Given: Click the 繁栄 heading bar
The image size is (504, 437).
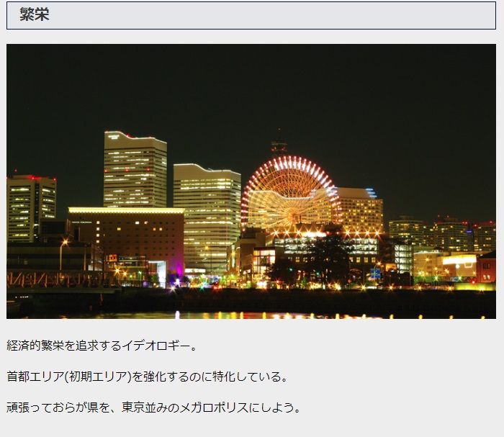Looking at the screenshot, I should coord(251,15).
